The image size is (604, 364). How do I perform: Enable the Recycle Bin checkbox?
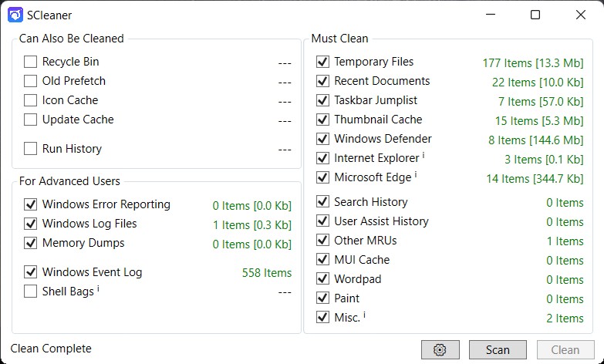[30, 62]
